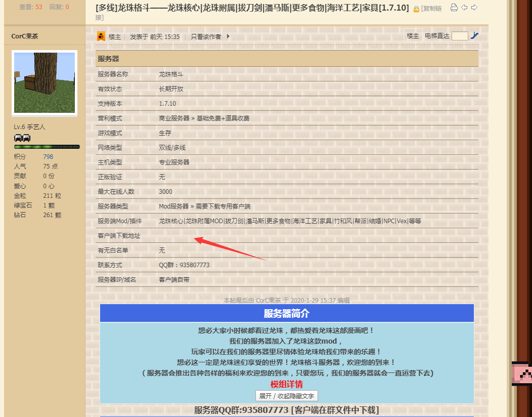Image resolution: width=532 pixels, height=417 pixels.
Task: Click the 有效状态 value 长期开放
Action: pyautogui.click(x=171, y=89)
